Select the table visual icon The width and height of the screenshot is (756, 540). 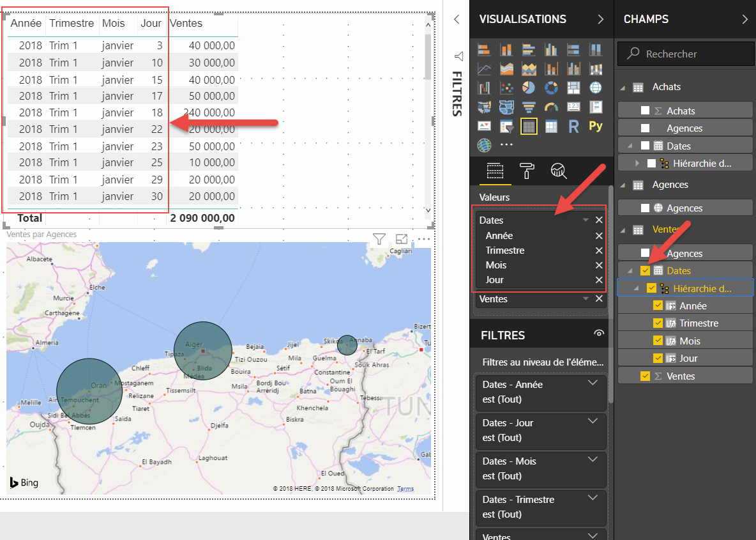(529, 127)
